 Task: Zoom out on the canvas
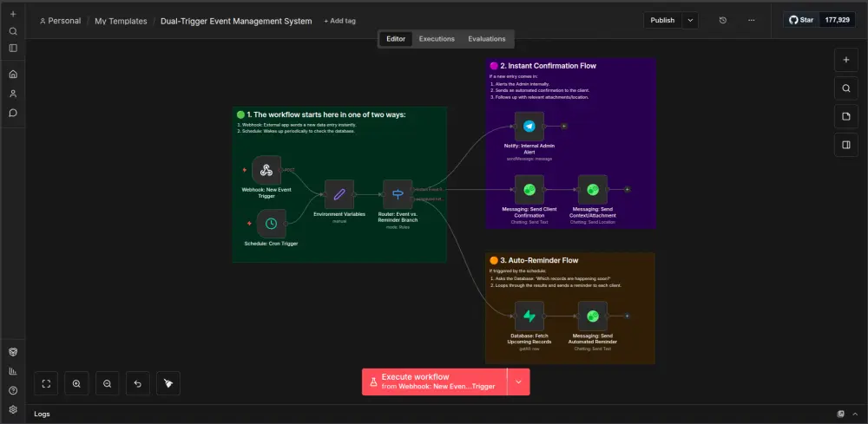108,383
